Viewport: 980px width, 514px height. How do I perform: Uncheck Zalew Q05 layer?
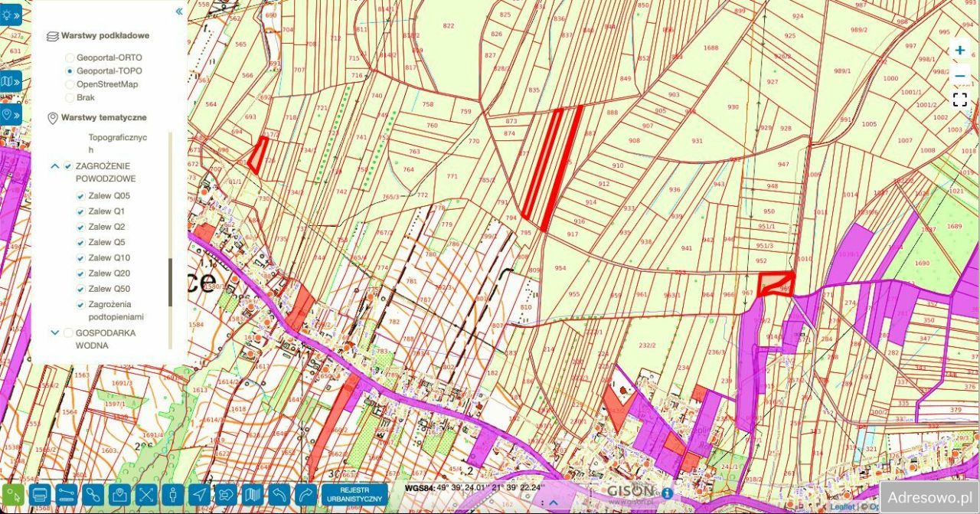[x=80, y=196]
